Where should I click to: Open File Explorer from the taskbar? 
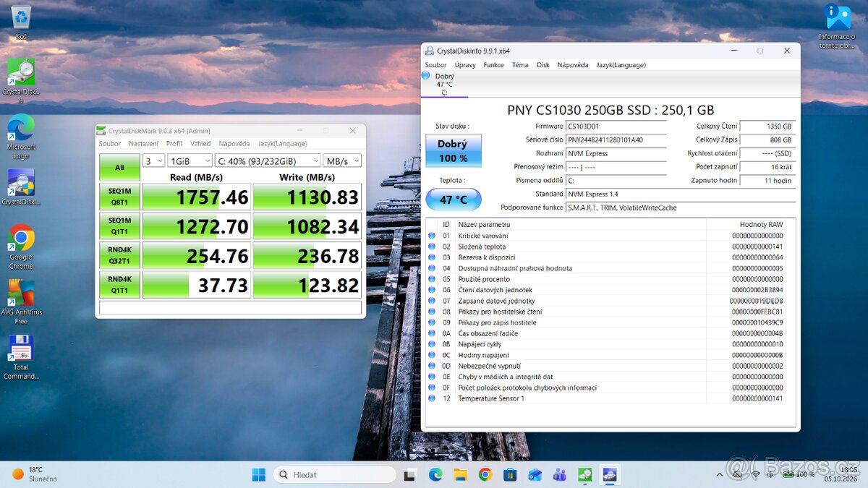(460, 475)
